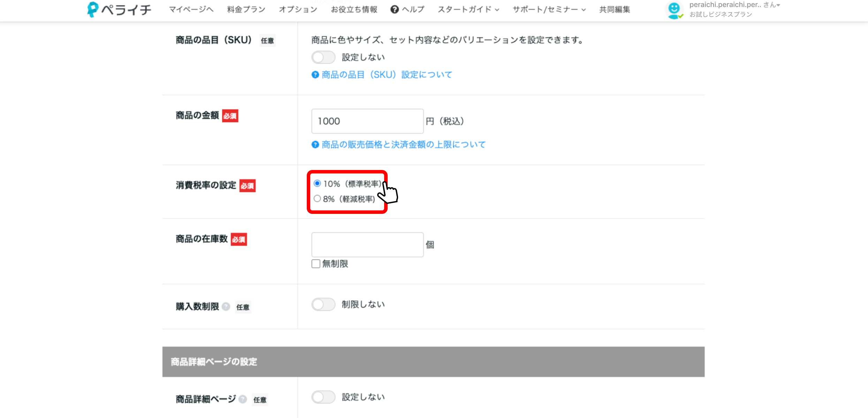This screenshot has width=868, height=418.
Task: Open 商品の販売価格と決済金額の上限について link
Action: coord(403,145)
